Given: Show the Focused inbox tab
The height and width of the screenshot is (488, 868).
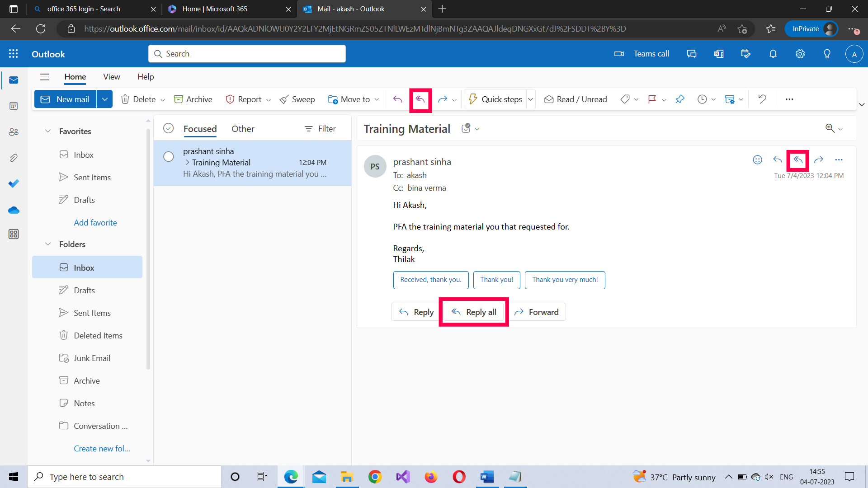Looking at the screenshot, I should pyautogui.click(x=200, y=129).
